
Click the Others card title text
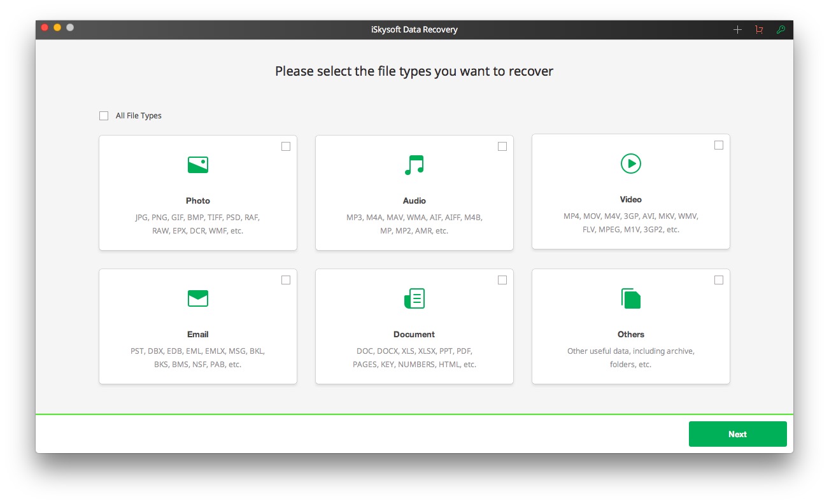(630, 334)
